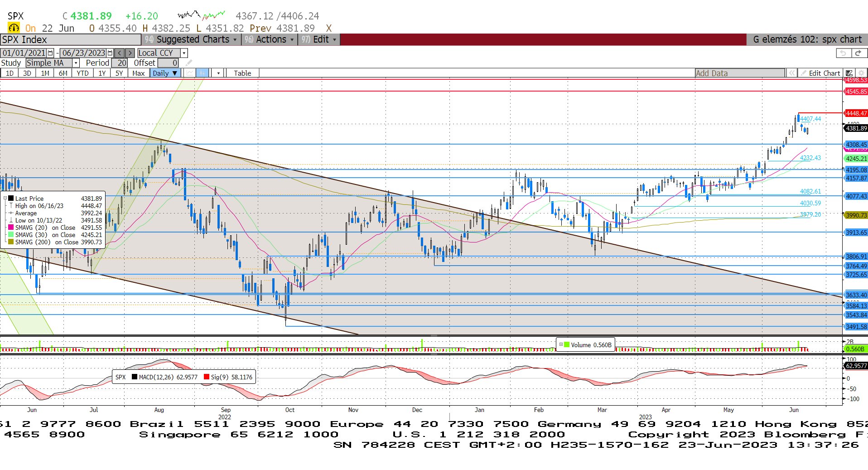
Task: Open the Local CCY currency dropdown
Action: 184,53
